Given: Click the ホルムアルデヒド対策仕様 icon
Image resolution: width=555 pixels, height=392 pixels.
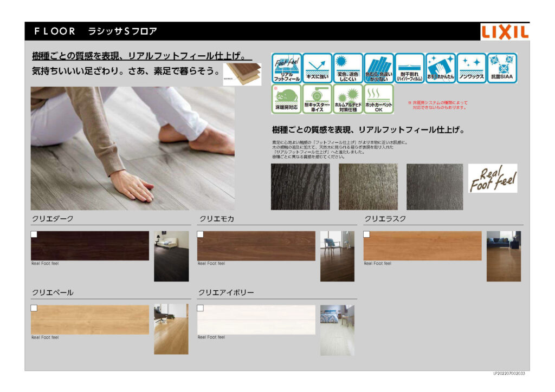Looking at the screenshot, I should (x=348, y=99).
